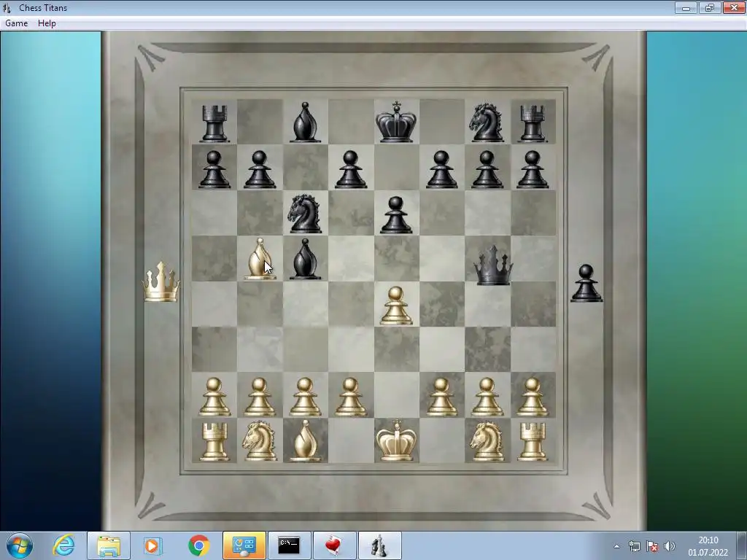Pick the white knight on g1
The height and width of the screenshot is (560, 747).
[487, 441]
